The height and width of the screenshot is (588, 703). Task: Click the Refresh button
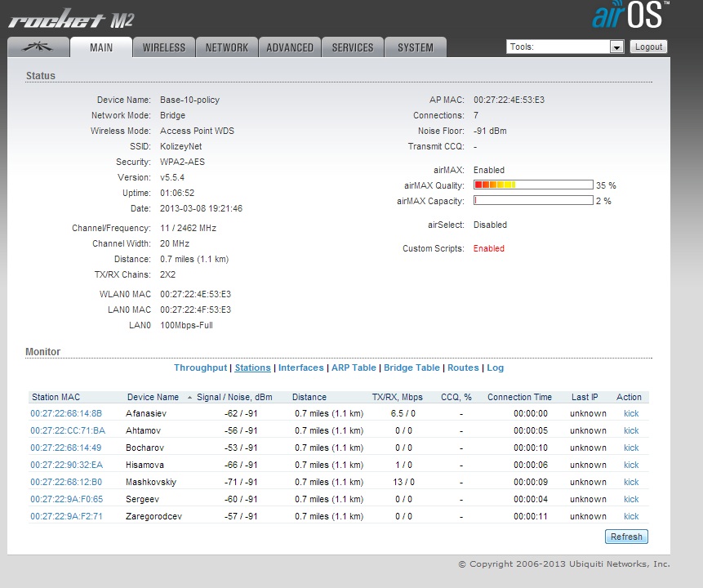(626, 537)
